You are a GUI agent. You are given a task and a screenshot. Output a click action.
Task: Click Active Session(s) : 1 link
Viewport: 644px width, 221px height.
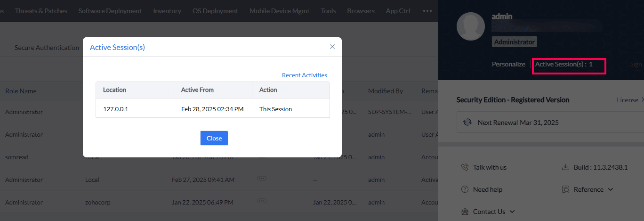pyautogui.click(x=564, y=64)
